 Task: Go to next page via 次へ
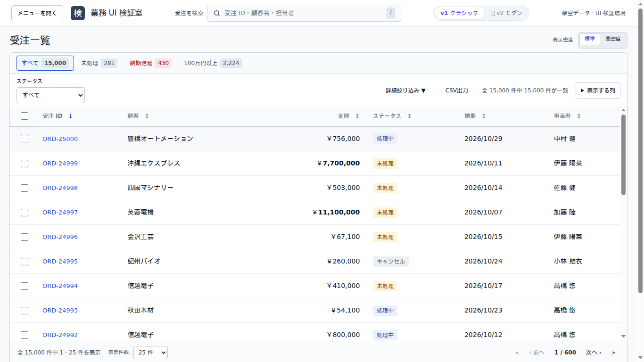click(594, 353)
